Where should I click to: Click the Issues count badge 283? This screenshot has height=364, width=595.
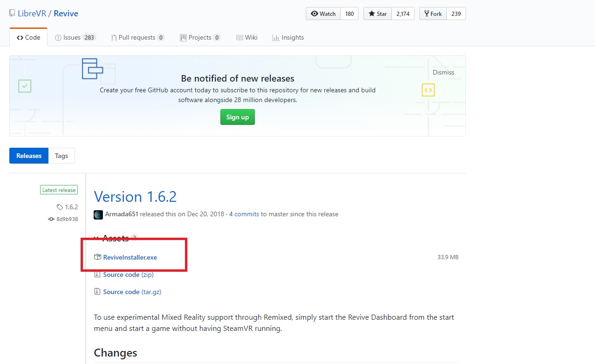pos(89,37)
